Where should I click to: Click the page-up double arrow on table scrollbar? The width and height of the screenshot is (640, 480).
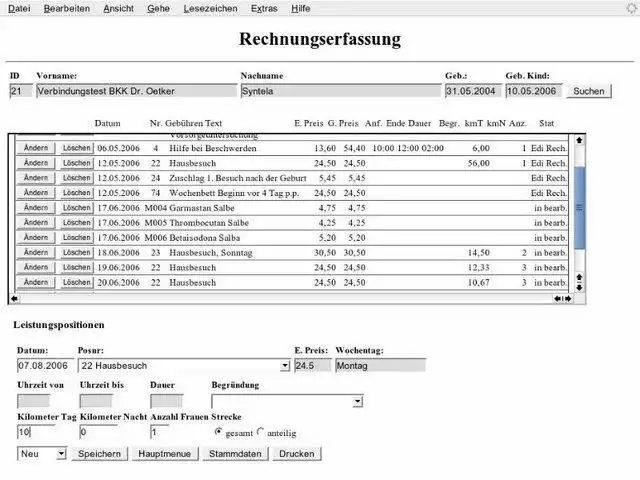click(579, 277)
